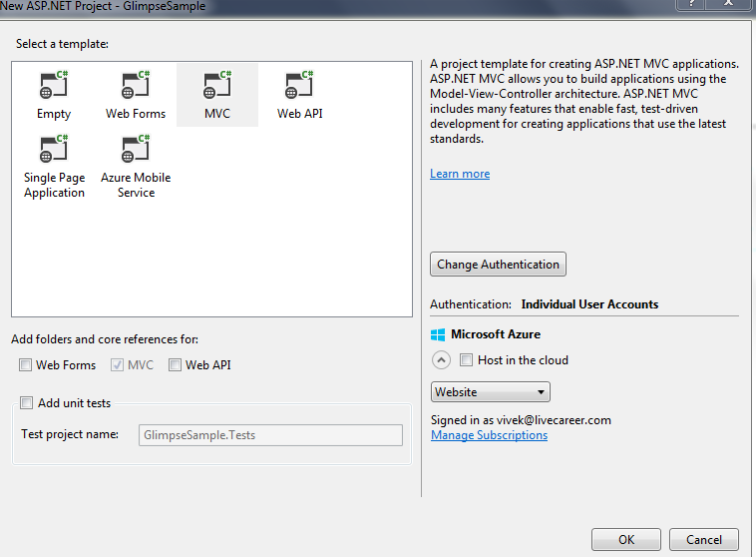Pick the Web API template icon

pyautogui.click(x=299, y=85)
